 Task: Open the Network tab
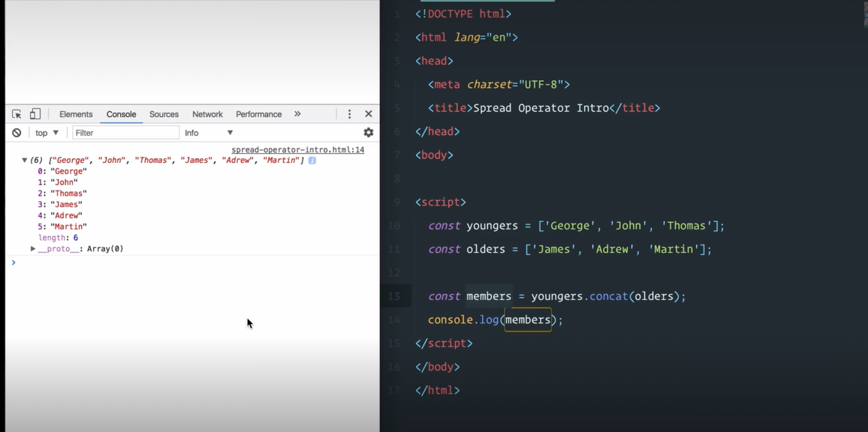pos(207,114)
